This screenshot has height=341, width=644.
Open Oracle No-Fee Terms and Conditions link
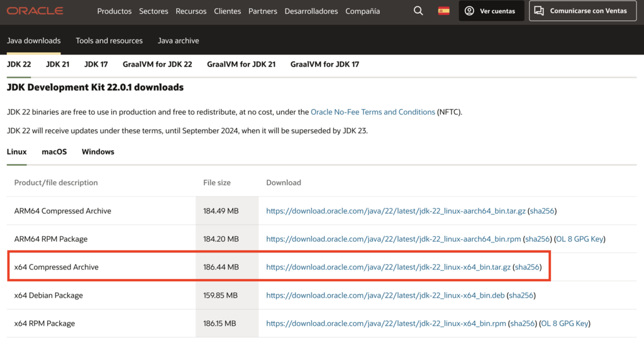tap(372, 112)
